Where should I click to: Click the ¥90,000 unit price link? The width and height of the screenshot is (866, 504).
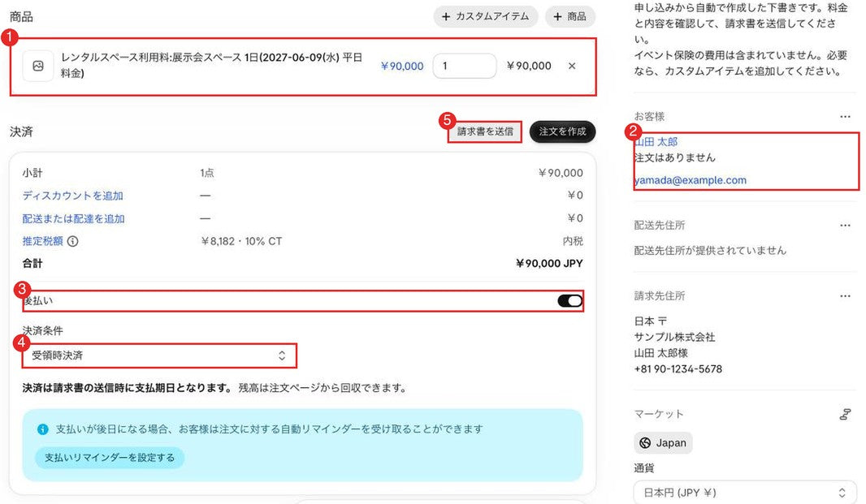click(x=402, y=67)
